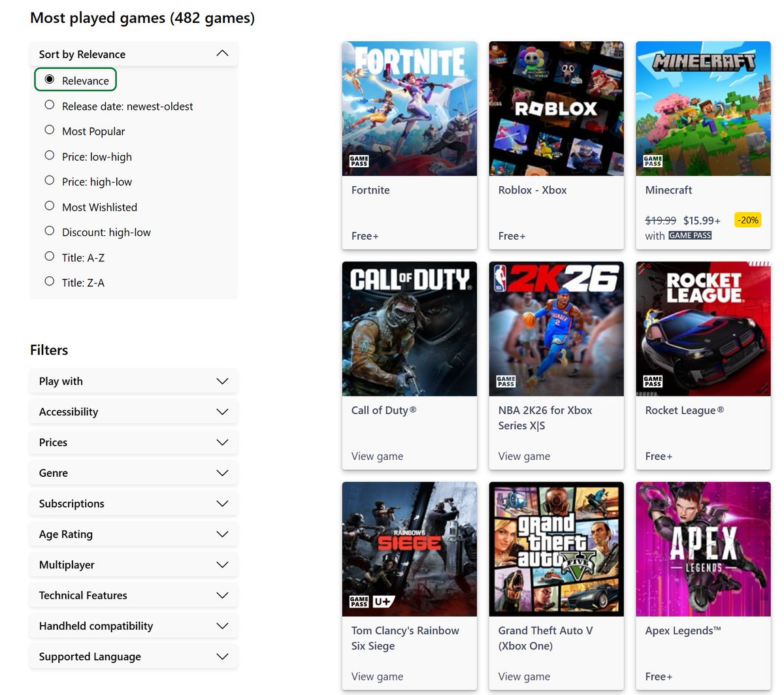
Task: Sort by Price: low-high
Action: tap(50, 155)
